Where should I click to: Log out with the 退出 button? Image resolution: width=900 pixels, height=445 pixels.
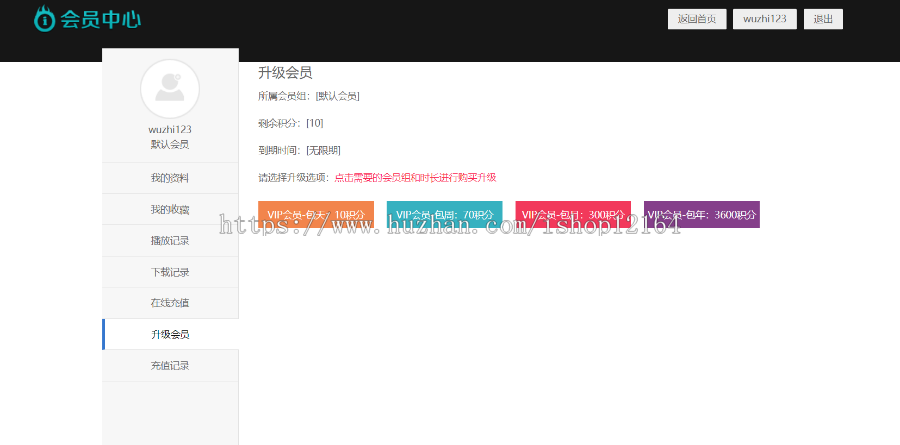[823, 19]
